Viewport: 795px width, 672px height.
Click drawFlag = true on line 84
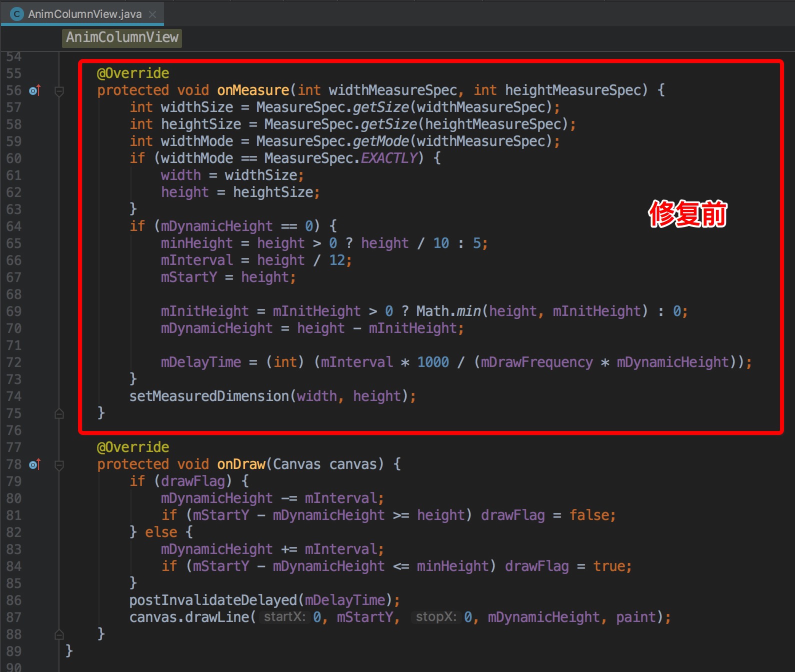[x=568, y=566]
